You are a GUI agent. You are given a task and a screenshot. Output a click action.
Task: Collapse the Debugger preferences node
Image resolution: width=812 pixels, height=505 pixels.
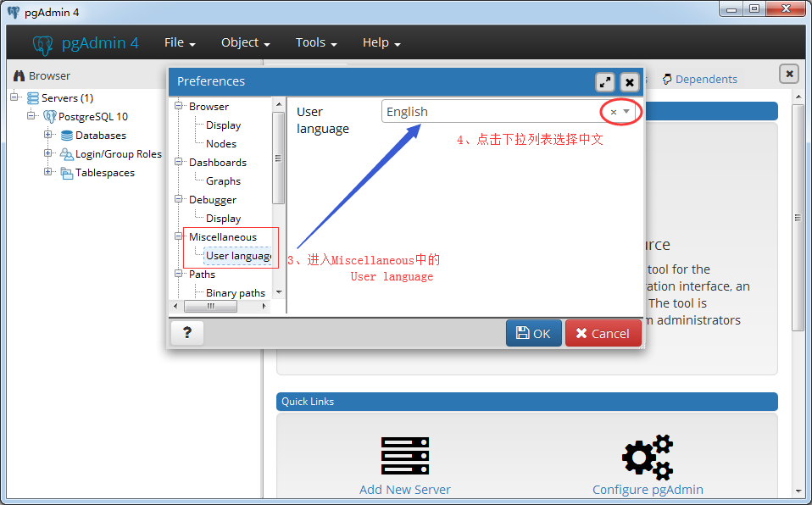coord(179,199)
